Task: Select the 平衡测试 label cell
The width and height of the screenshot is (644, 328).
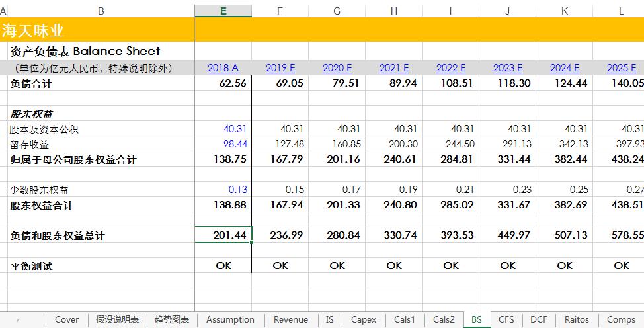Action: click(101, 266)
